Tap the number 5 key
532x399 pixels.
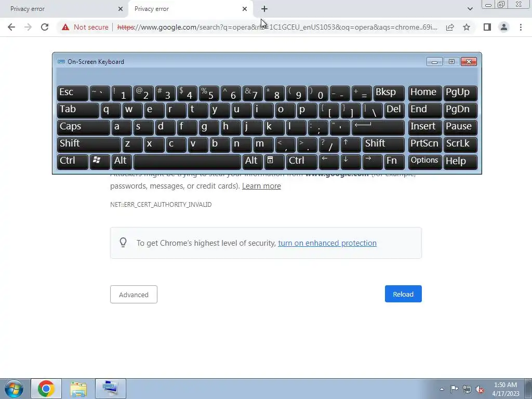(209, 94)
